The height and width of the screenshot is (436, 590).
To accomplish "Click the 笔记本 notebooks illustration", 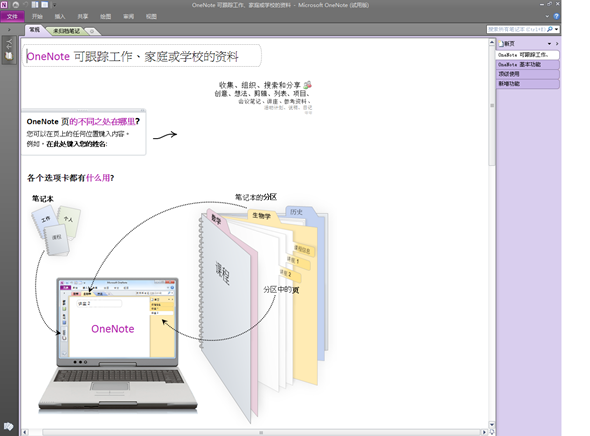I will point(56,231).
